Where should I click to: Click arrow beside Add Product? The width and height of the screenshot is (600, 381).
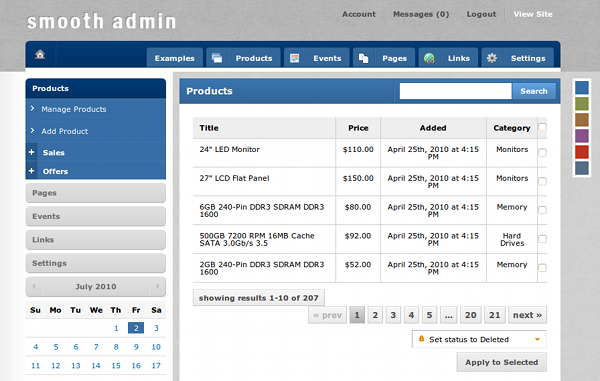(x=33, y=130)
